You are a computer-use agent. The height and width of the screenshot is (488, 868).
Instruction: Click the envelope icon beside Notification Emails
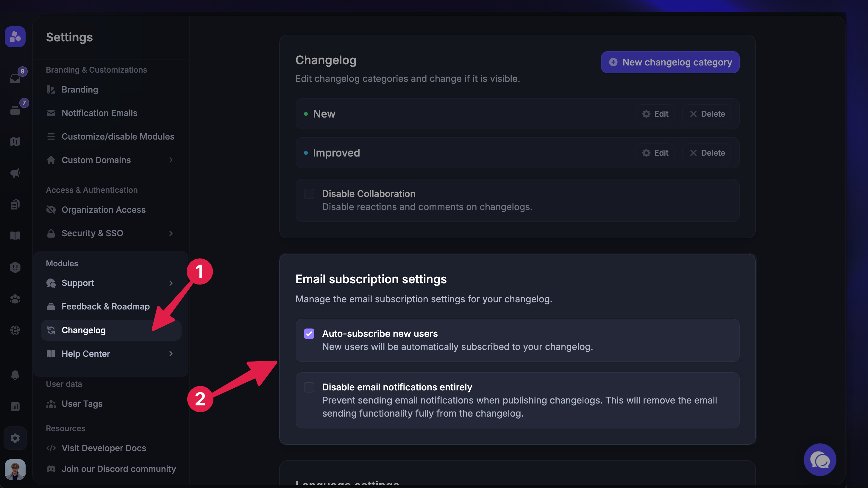(x=51, y=113)
